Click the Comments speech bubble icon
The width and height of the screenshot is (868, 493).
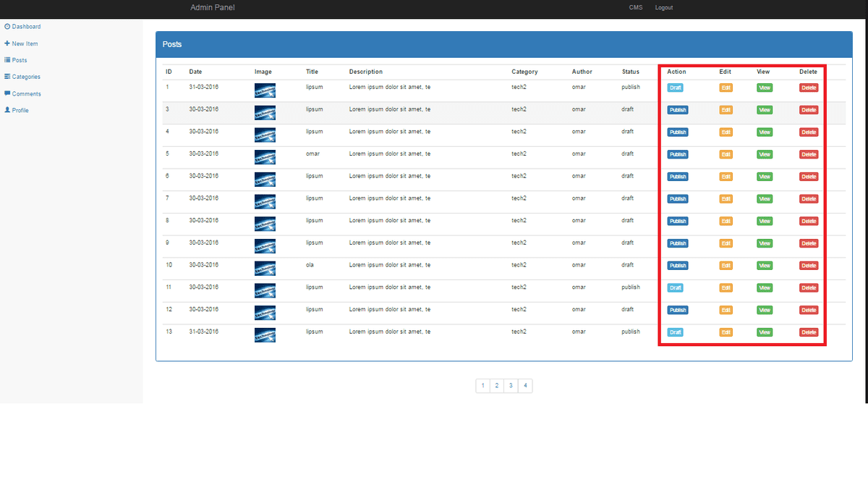click(7, 93)
